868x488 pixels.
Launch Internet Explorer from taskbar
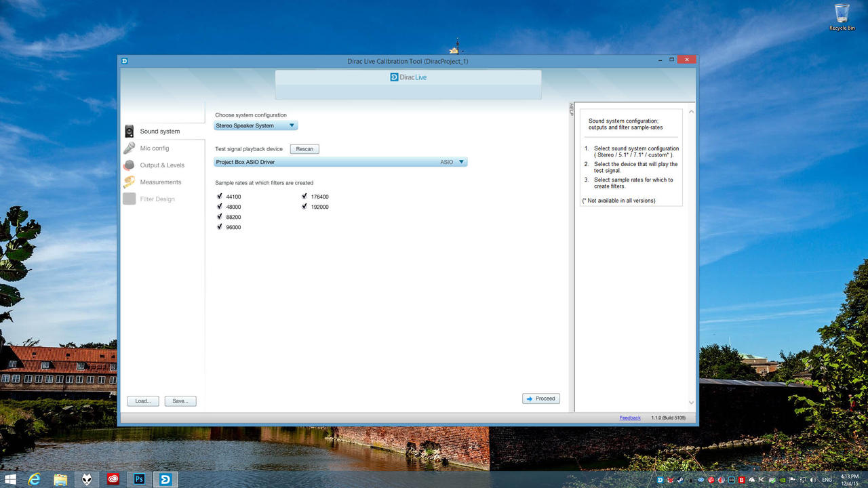tap(35, 479)
